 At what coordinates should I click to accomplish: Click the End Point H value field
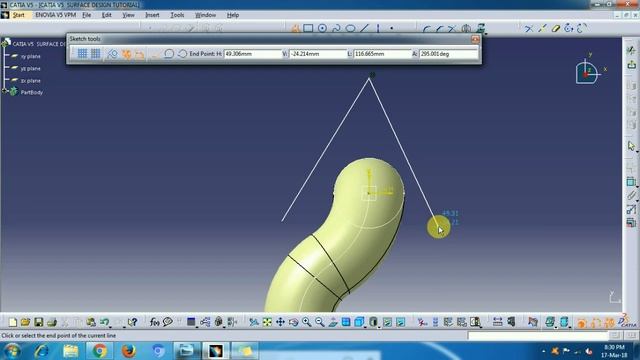(x=252, y=53)
